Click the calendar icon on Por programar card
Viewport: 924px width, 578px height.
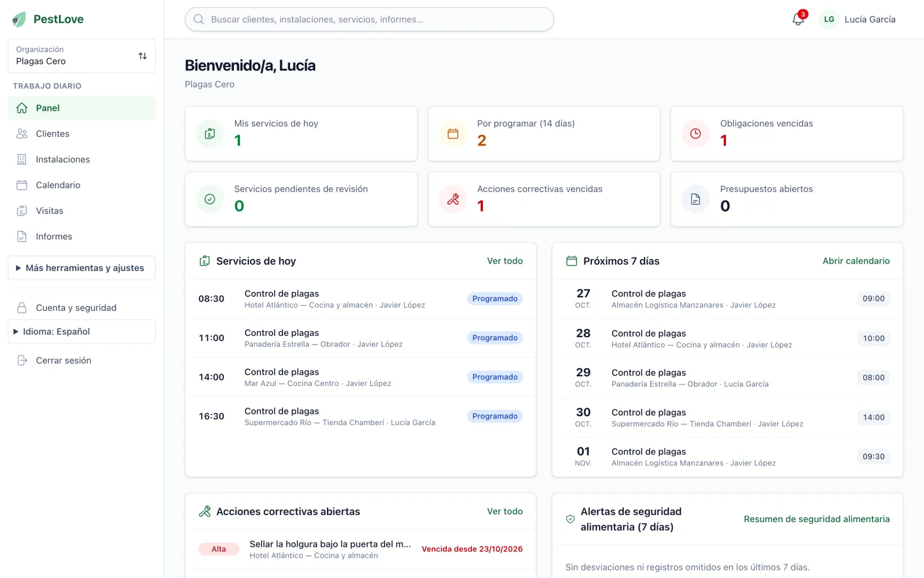tap(453, 134)
